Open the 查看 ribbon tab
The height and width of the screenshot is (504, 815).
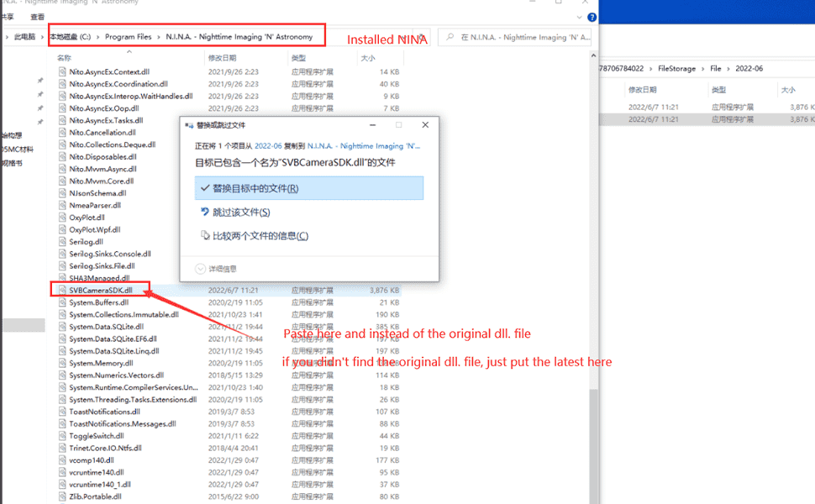(x=38, y=16)
